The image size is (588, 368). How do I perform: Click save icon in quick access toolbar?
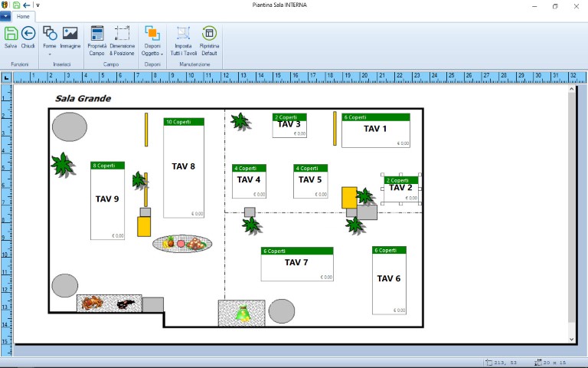pyautogui.click(x=16, y=5)
